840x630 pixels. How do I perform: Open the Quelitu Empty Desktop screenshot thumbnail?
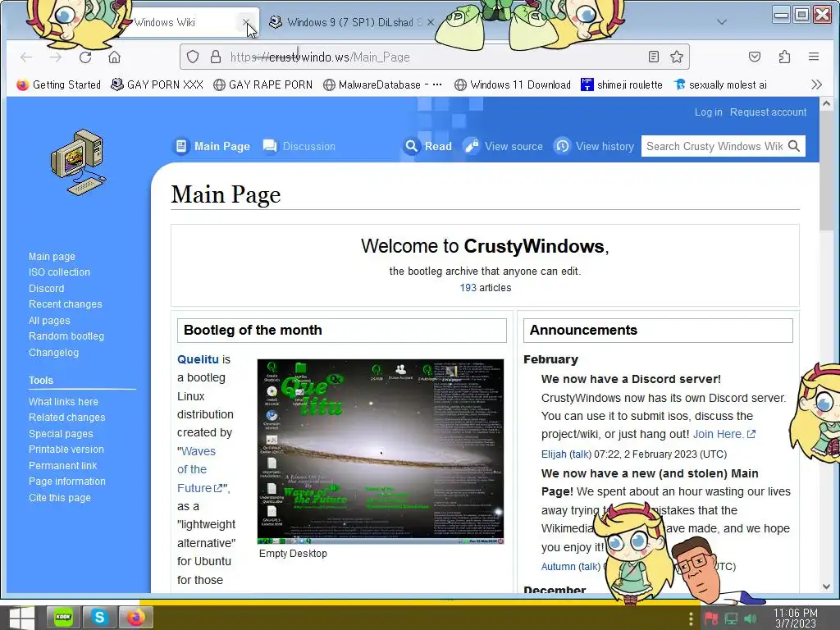coord(381,452)
